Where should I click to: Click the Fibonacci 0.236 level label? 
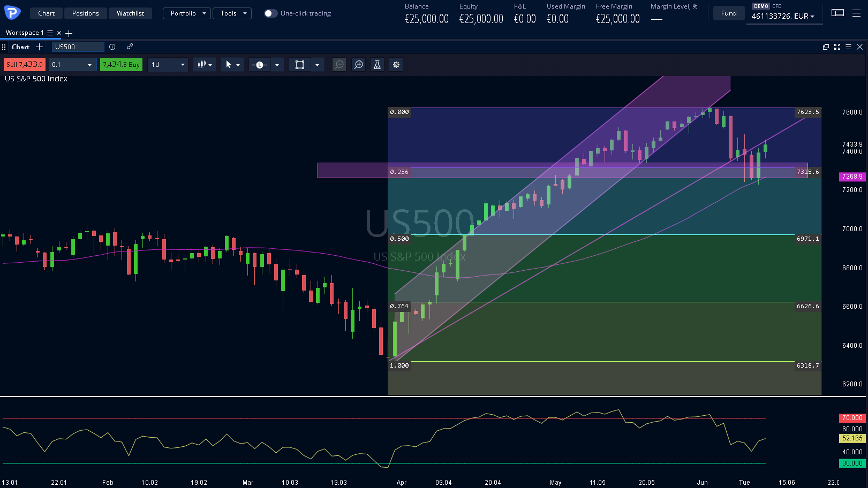coord(399,172)
